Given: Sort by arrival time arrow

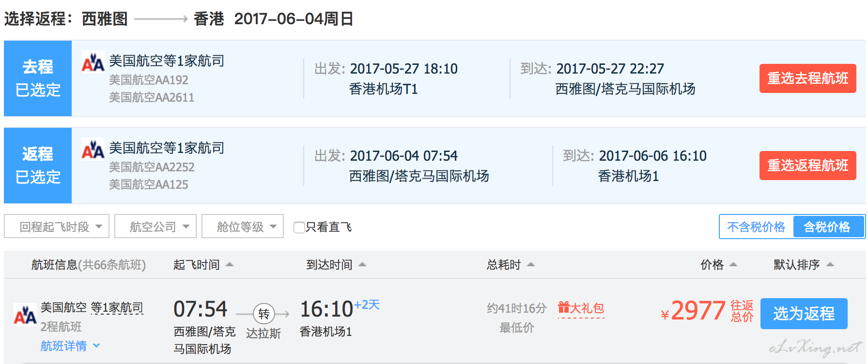Looking at the screenshot, I should [362, 265].
